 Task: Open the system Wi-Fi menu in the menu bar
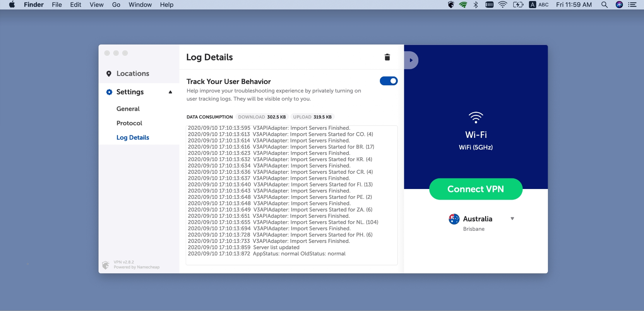[x=503, y=5]
